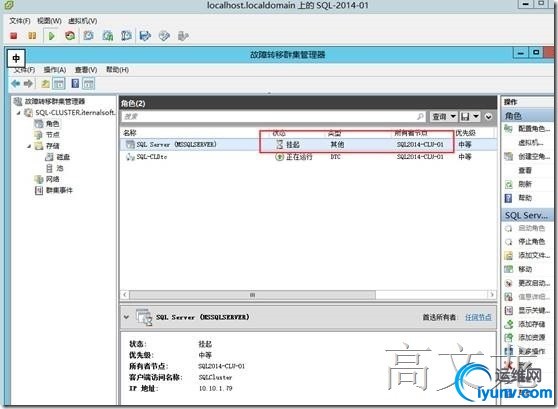The image size is (558, 409).
Task: Select 存储 in the navigation tree
Action: pos(52,146)
